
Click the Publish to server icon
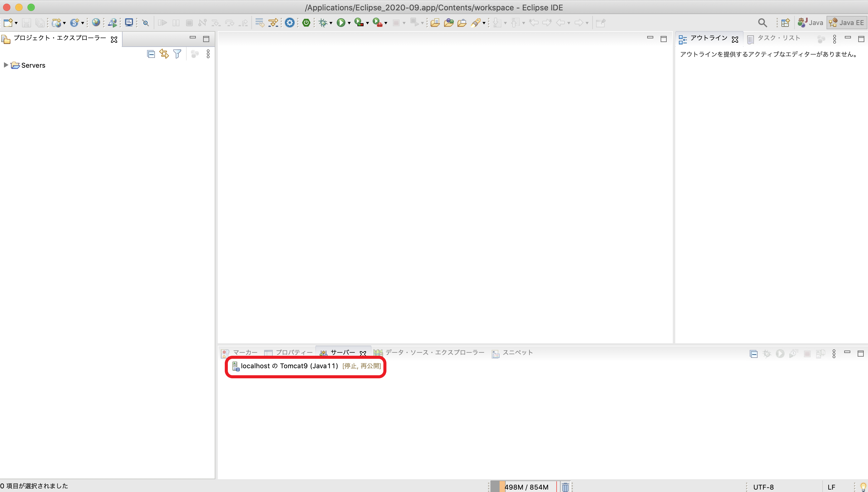(820, 354)
